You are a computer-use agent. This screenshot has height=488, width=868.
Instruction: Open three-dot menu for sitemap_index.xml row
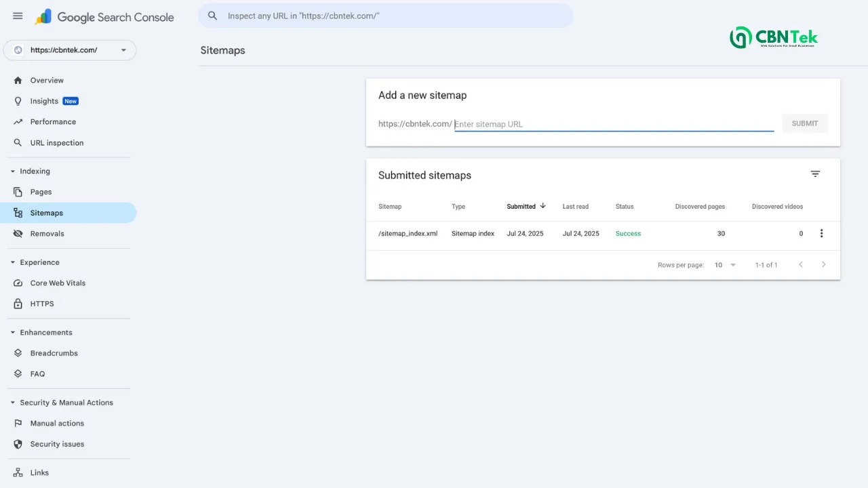(821, 234)
